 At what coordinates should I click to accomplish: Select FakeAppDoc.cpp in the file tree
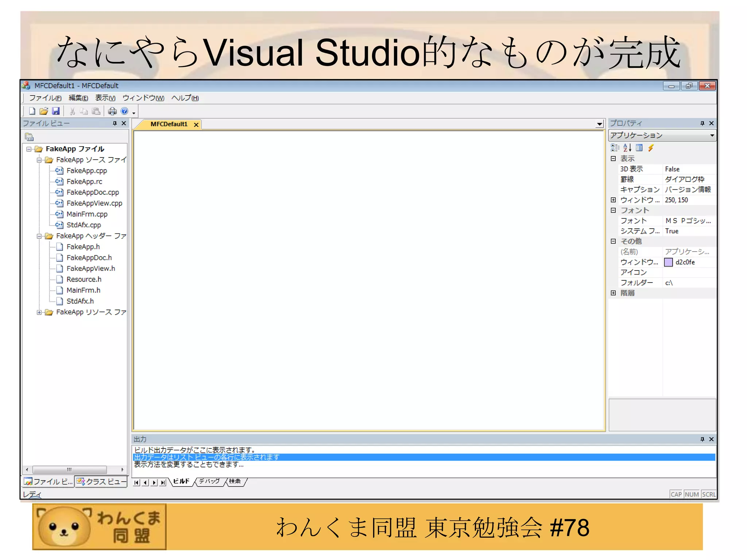pyautogui.click(x=93, y=192)
